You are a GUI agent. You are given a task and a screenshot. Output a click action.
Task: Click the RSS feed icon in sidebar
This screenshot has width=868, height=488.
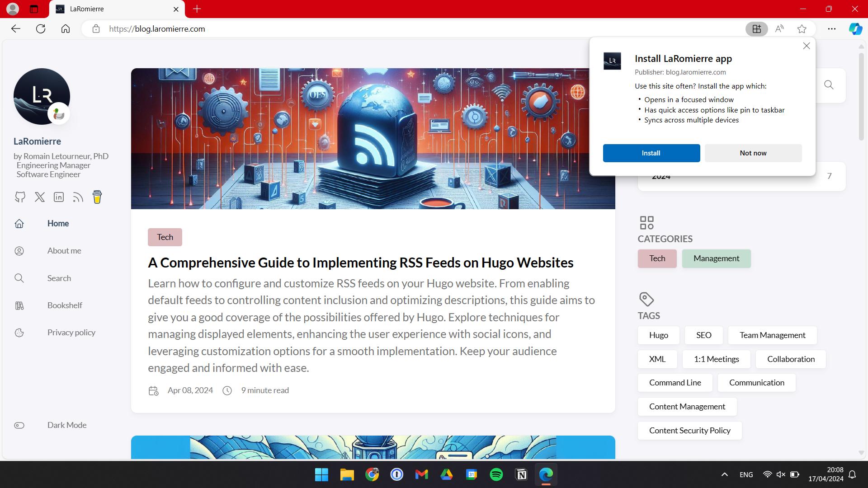click(x=77, y=197)
